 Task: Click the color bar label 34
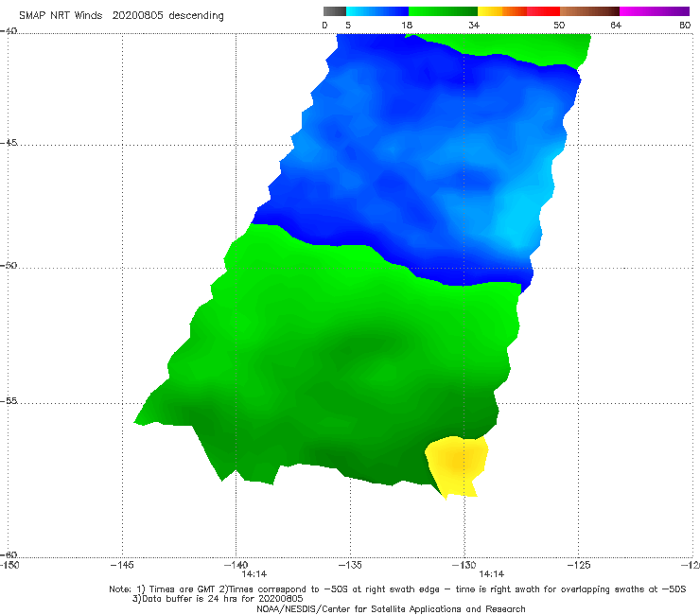(x=474, y=25)
